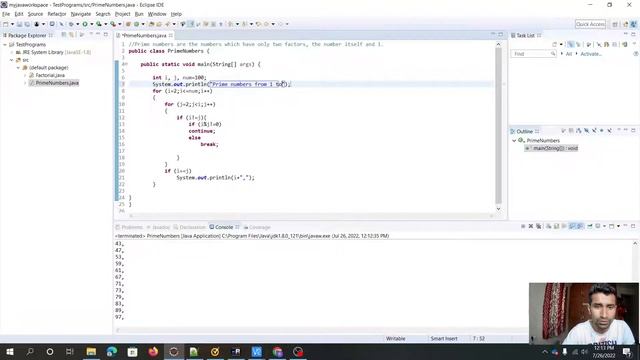640x360 pixels.
Task: Expand the JRE System Library node
Action: [x=12, y=52]
